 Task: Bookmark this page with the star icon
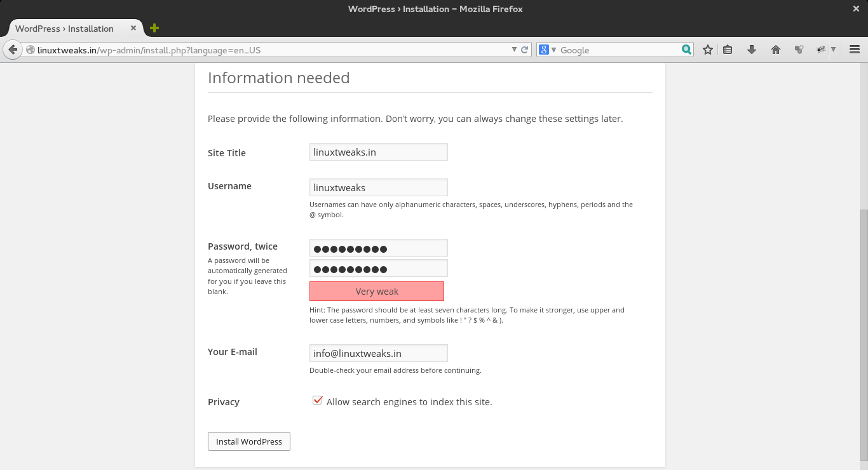coord(708,50)
